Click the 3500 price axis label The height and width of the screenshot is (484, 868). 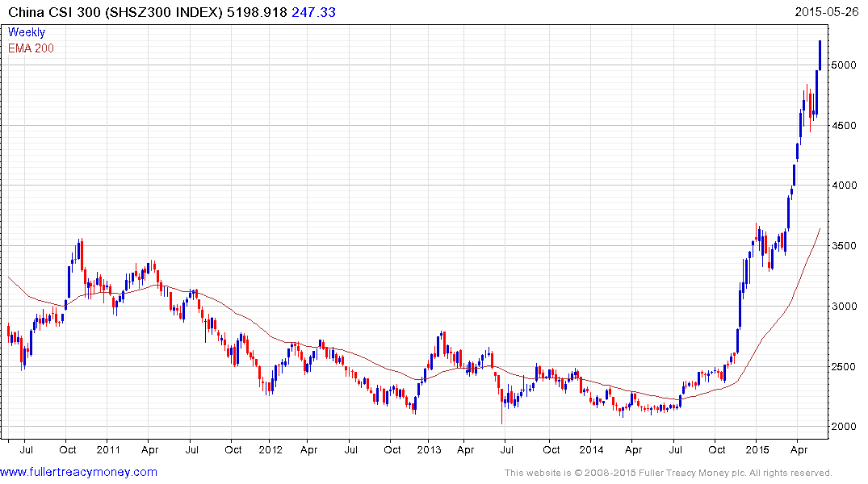pyautogui.click(x=845, y=245)
